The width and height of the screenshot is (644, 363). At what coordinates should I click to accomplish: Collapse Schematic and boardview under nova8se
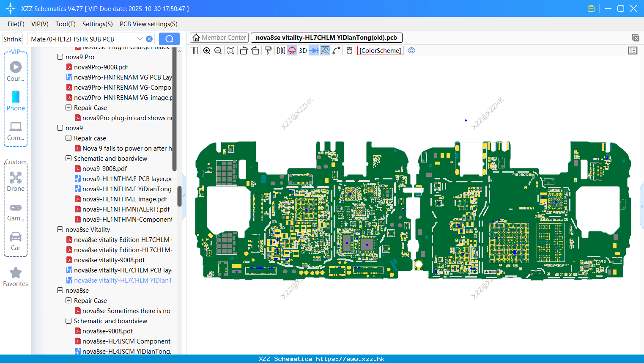click(x=69, y=321)
